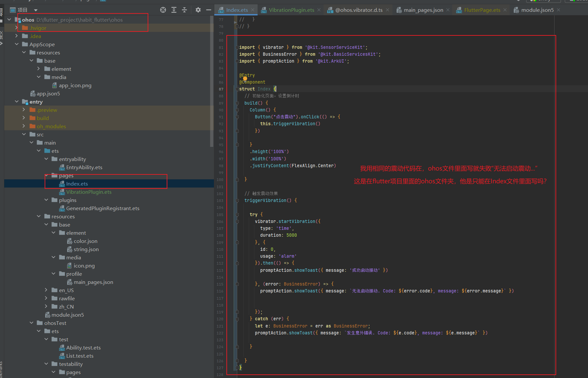Fold build() method at line 89 gutter
Screen dimensions: 588x378
(x=237, y=103)
